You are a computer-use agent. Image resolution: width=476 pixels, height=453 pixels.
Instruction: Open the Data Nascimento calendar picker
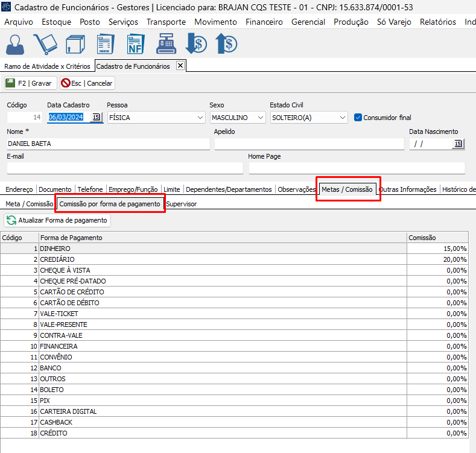click(x=458, y=144)
